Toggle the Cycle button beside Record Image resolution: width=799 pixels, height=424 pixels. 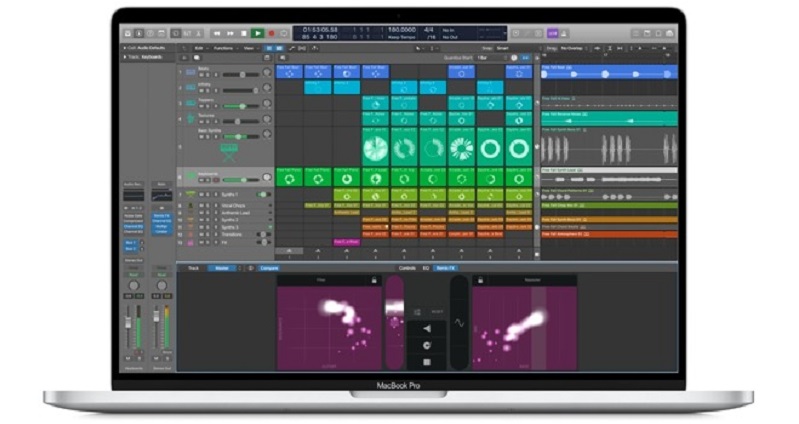point(284,34)
